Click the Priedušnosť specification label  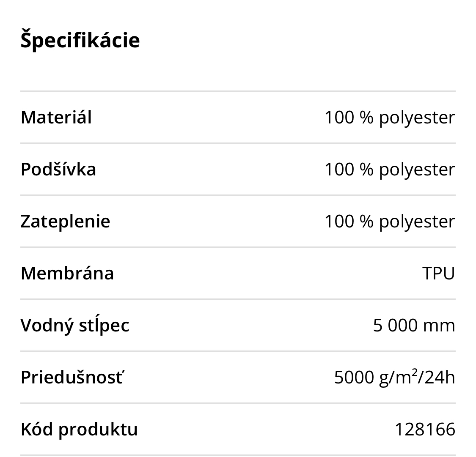click(x=72, y=377)
